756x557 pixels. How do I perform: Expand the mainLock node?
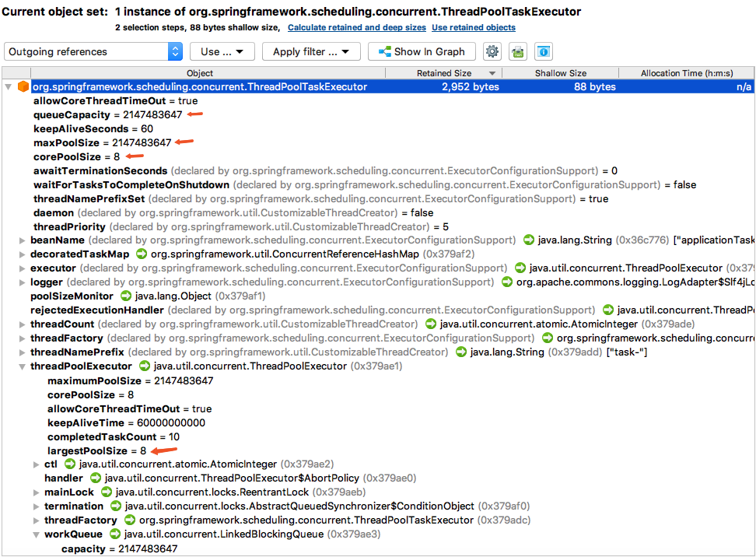pos(36,492)
